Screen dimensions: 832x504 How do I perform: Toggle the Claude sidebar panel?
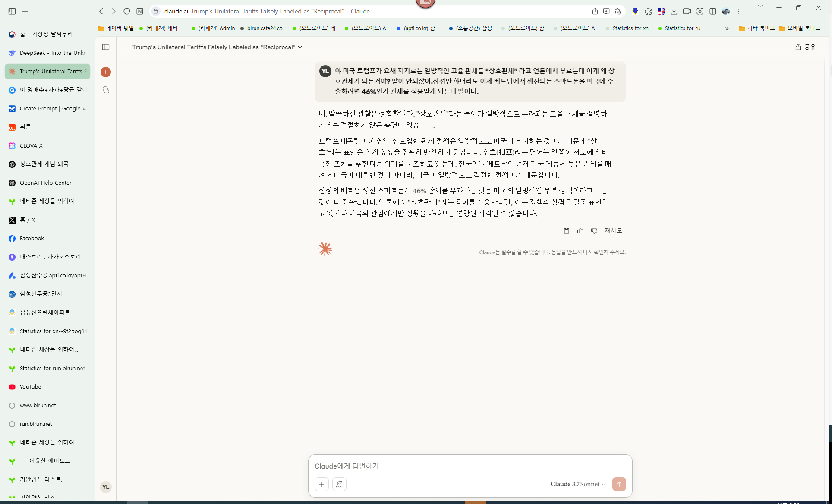(106, 47)
